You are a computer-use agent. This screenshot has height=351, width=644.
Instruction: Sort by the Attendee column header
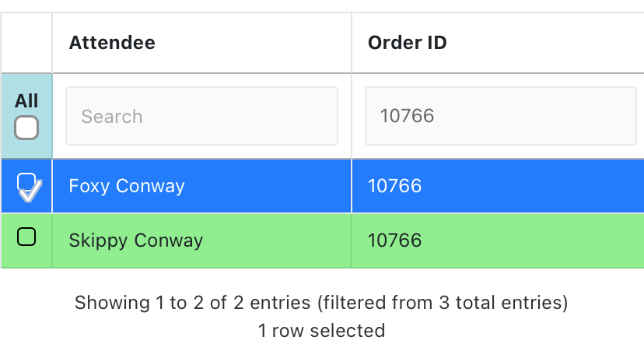pos(112,43)
